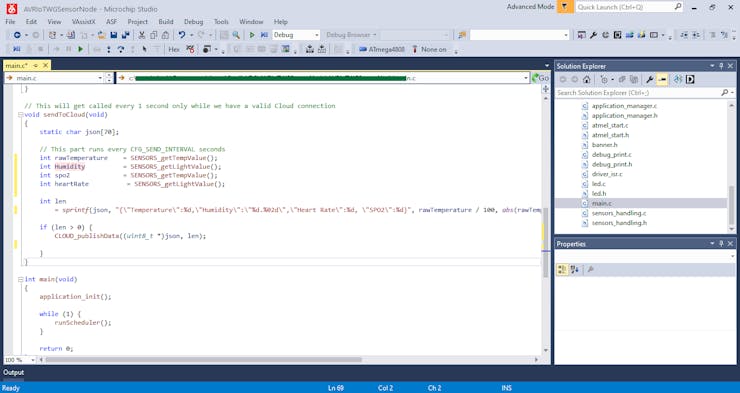740x393 pixels.
Task: Click the Advanced Mode filter icon
Action: 565,7
